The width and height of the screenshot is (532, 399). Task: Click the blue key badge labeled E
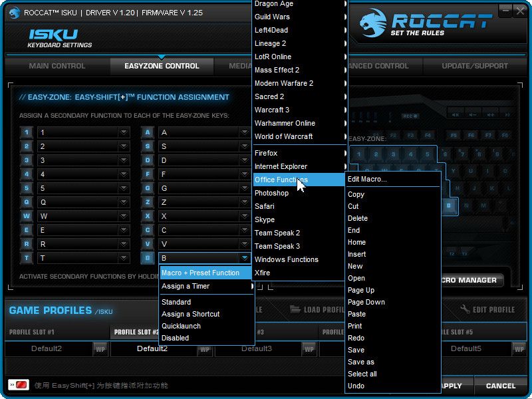pos(27,230)
